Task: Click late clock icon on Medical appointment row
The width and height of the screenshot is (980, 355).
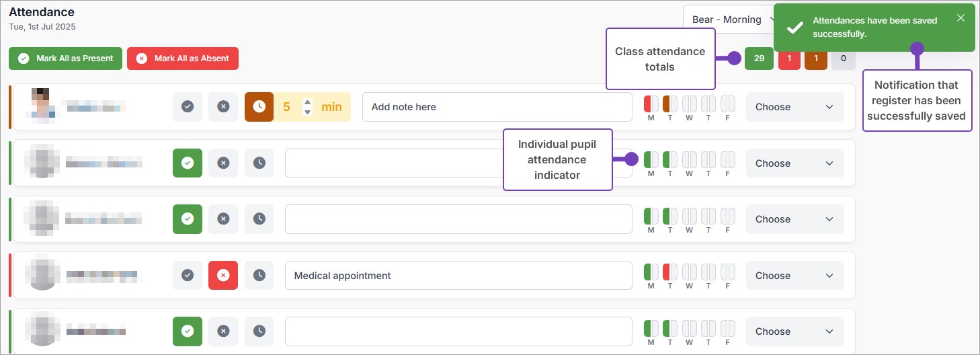Action: pyautogui.click(x=259, y=276)
